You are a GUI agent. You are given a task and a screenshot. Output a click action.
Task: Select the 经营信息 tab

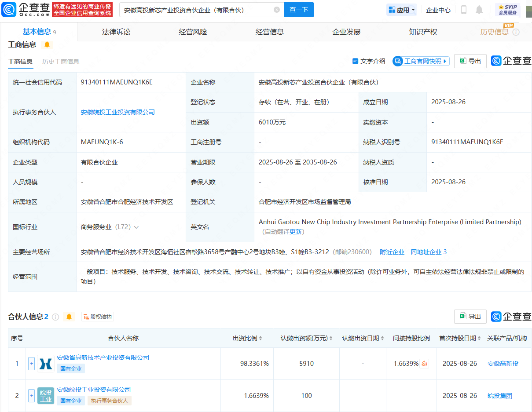pos(270,32)
